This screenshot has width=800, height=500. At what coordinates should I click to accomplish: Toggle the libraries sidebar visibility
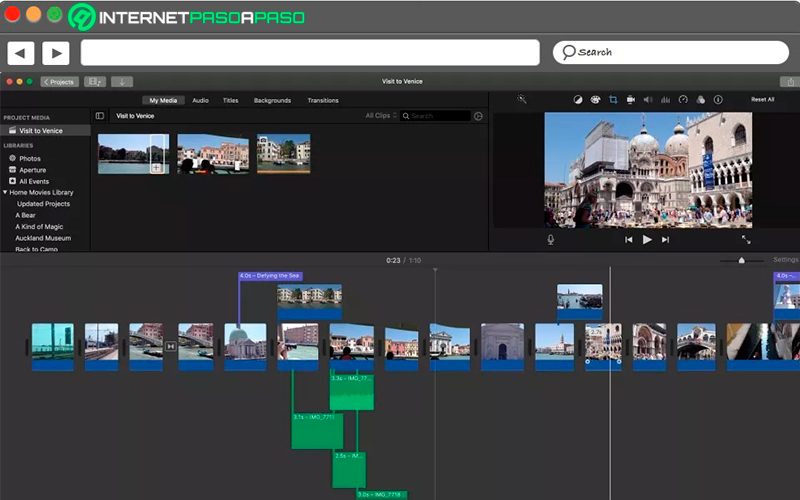click(99, 116)
